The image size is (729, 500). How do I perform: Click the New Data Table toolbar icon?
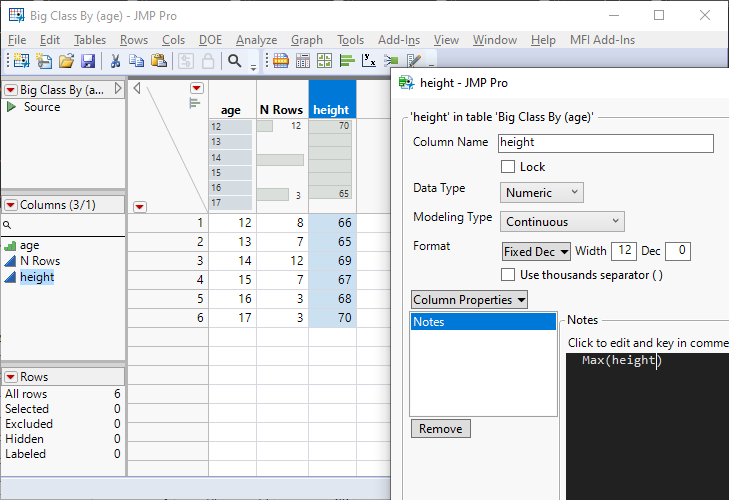pyautogui.click(x=21, y=60)
